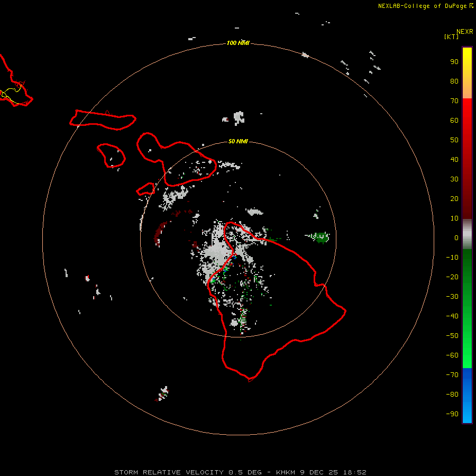The image size is (476, 476).
Task: Click the -80 scale value
Action: (452, 395)
